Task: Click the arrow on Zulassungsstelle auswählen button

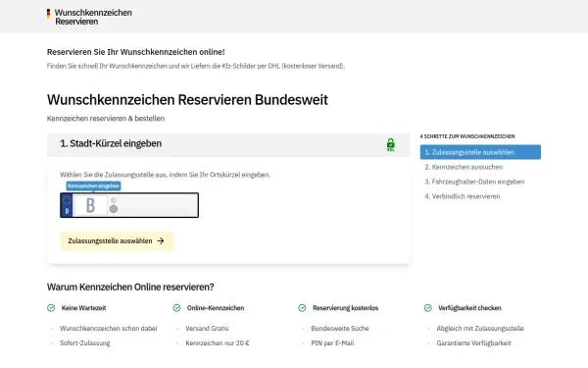Action: [x=161, y=241]
